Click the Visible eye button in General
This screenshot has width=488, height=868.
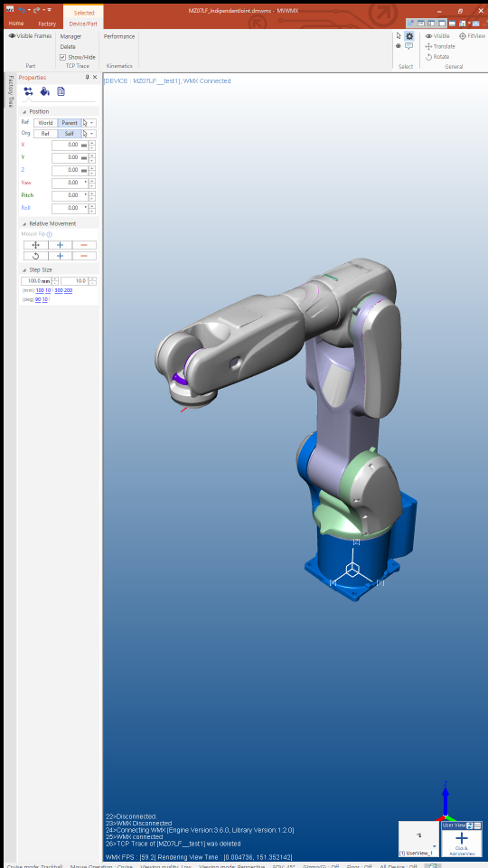tap(437, 36)
